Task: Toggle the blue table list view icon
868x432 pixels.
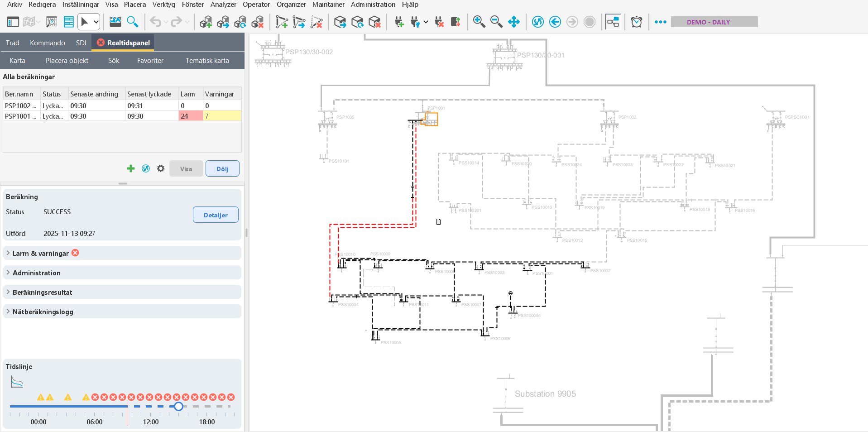Action: (69, 22)
